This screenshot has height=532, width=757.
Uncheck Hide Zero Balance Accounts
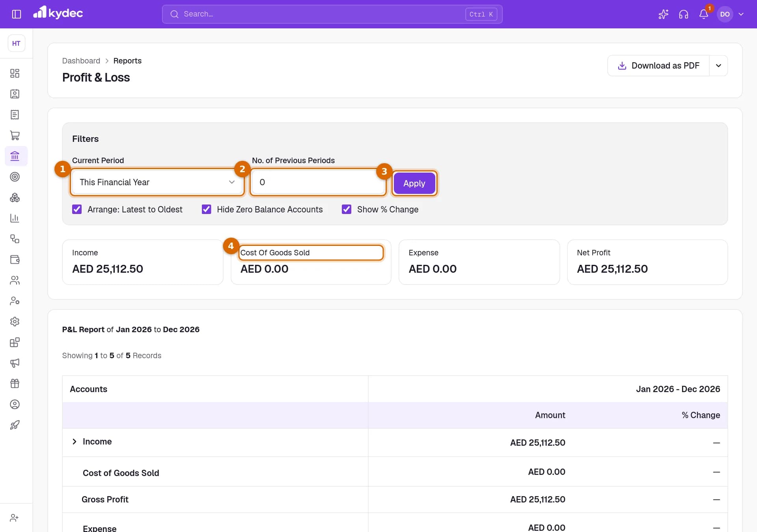tap(206, 209)
